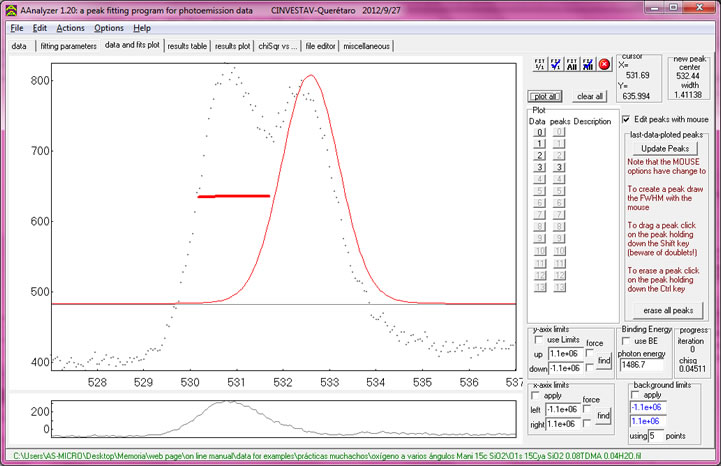Toggle Data 1 plot button

[x=538, y=144]
